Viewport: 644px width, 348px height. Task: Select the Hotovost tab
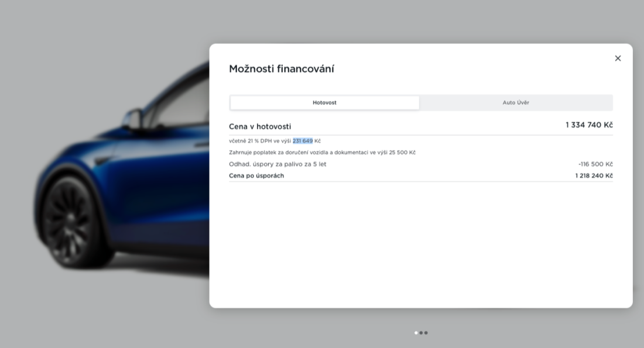[324, 103]
